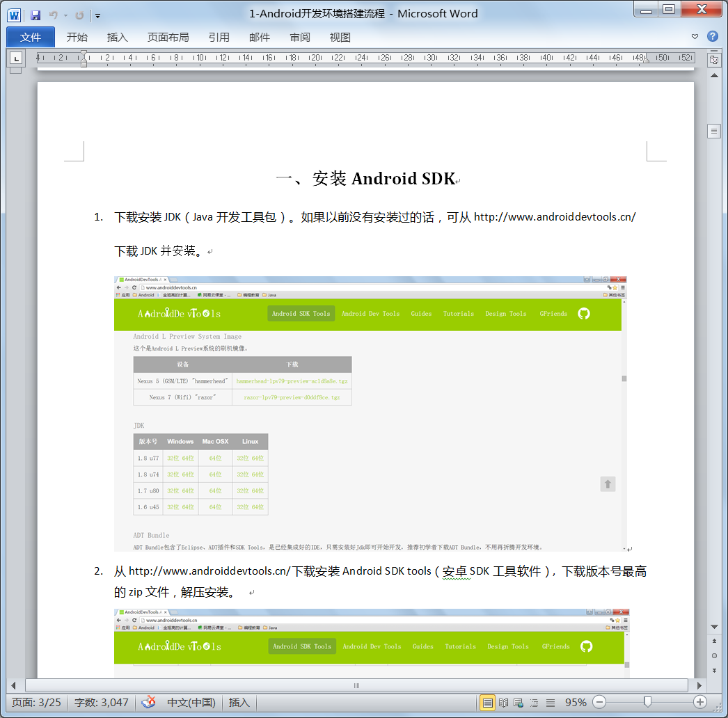
Task: Close the Word window
Action: coord(702,10)
